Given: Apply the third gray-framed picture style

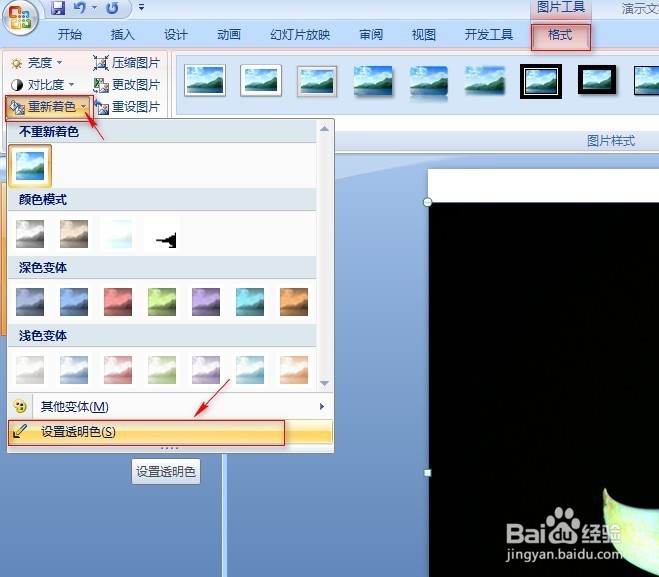Looking at the screenshot, I should point(317,81).
